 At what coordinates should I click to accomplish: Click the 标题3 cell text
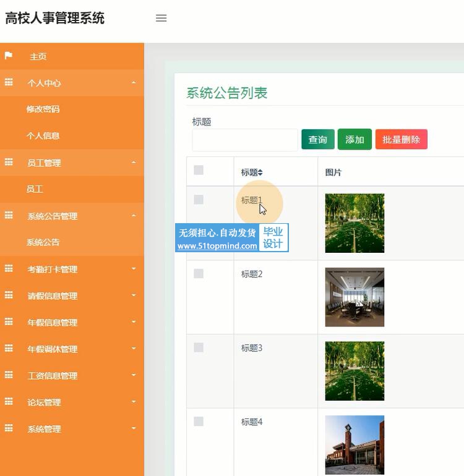tap(252, 348)
